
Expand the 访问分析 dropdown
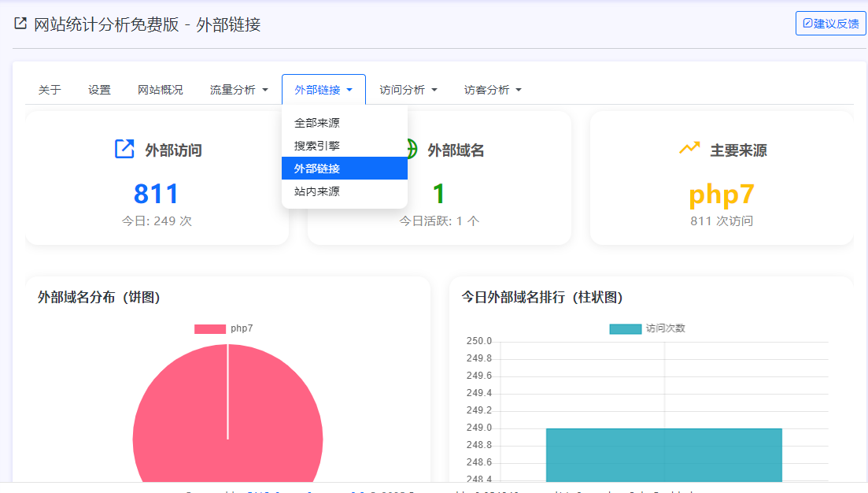coord(408,90)
